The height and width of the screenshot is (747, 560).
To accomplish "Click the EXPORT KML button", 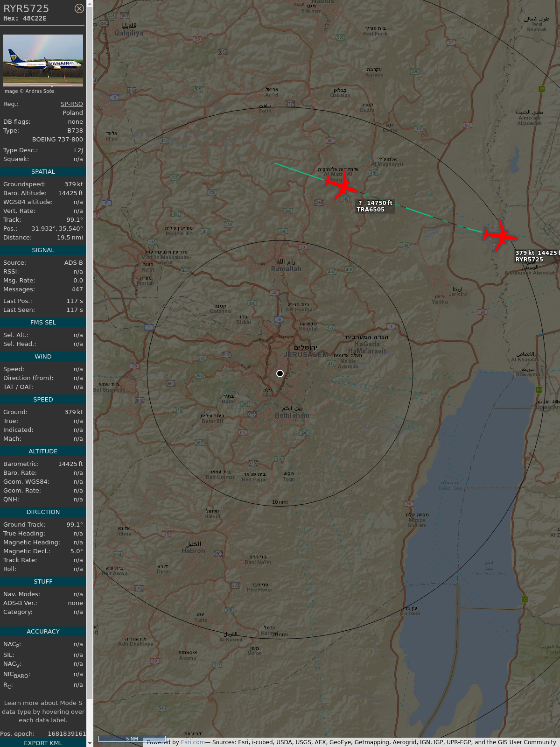I will pos(43,743).
